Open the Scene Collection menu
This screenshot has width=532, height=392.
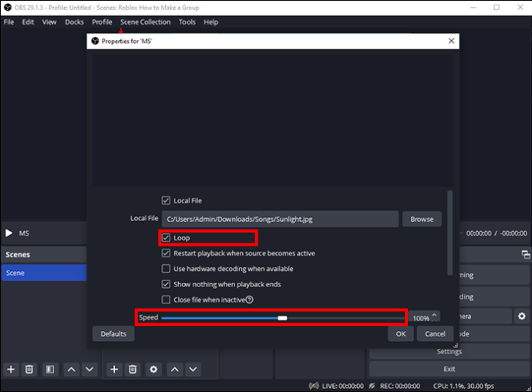(145, 22)
